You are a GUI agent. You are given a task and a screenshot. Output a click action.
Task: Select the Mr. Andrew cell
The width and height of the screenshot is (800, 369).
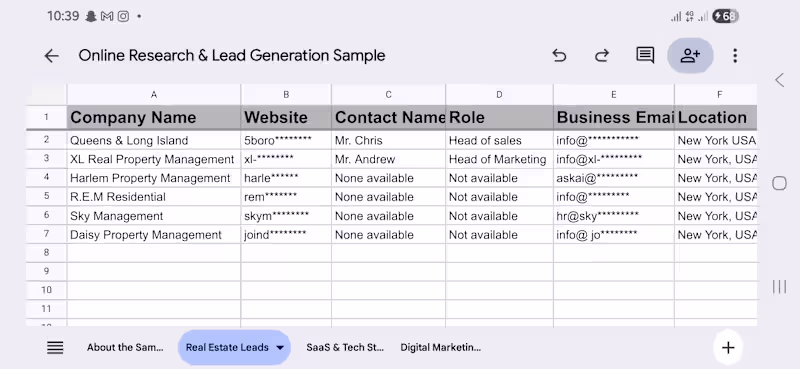coord(388,159)
